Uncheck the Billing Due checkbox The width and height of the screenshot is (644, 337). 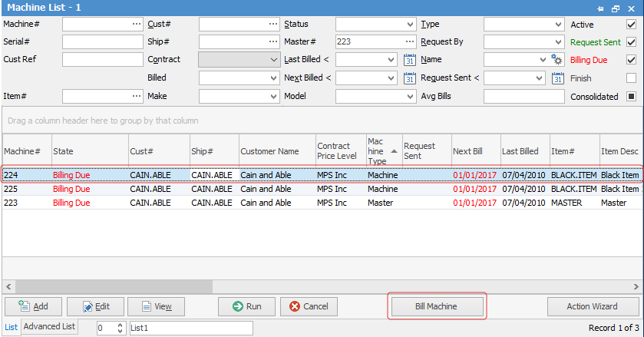click(x=631, y=60)
